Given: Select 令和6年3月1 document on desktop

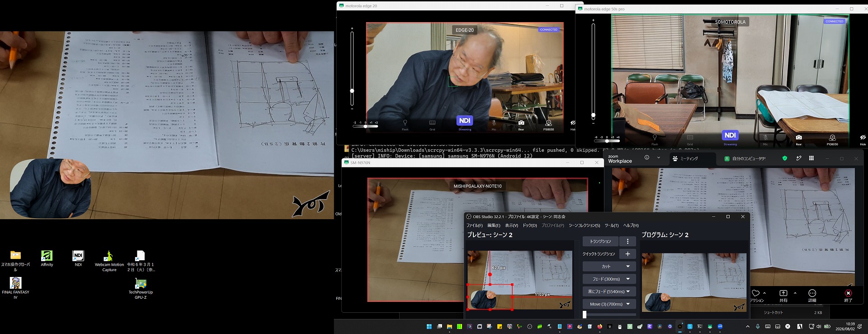Looking at the screenshot, I should 141,261.
